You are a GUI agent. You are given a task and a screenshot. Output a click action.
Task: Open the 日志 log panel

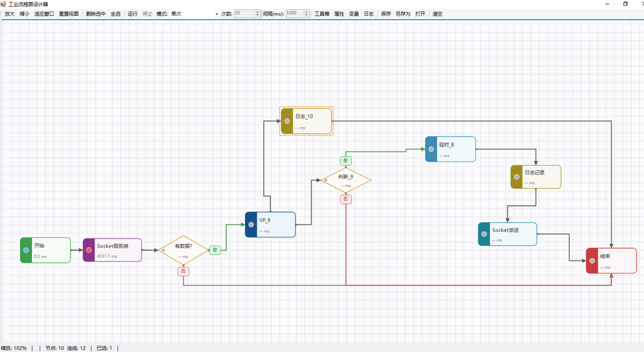click(x=369, y=14)
